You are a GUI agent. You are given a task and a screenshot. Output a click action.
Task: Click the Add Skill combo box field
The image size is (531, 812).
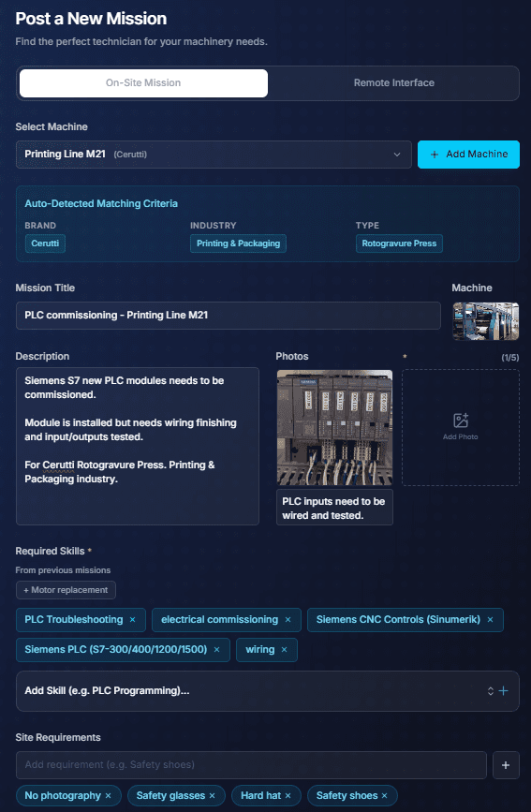point(267,691)
